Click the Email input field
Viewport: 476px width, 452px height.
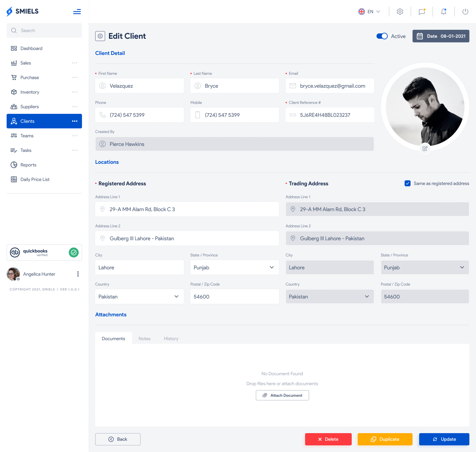[330, 86]
